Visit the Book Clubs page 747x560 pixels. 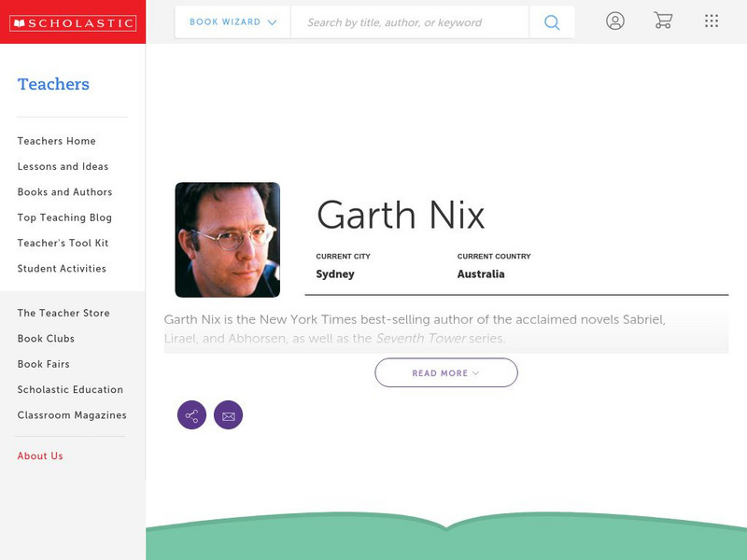46,338
